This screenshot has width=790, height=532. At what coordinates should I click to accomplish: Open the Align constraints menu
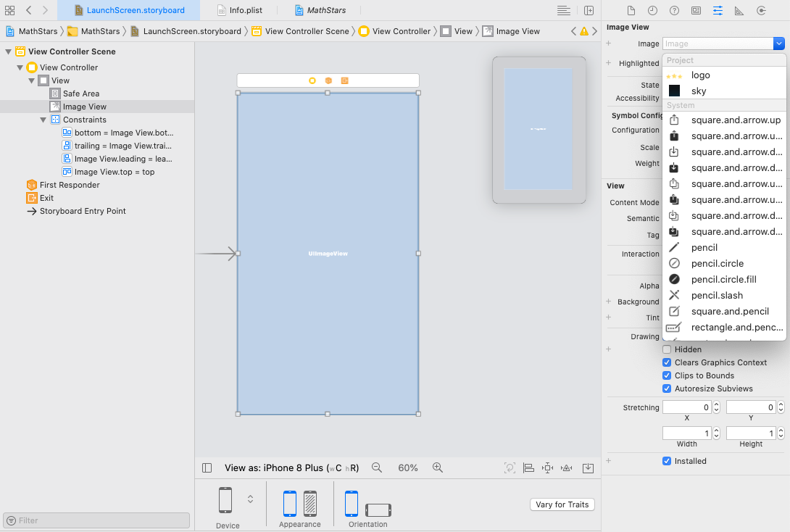pyautogui.click(x=528, y=468)
